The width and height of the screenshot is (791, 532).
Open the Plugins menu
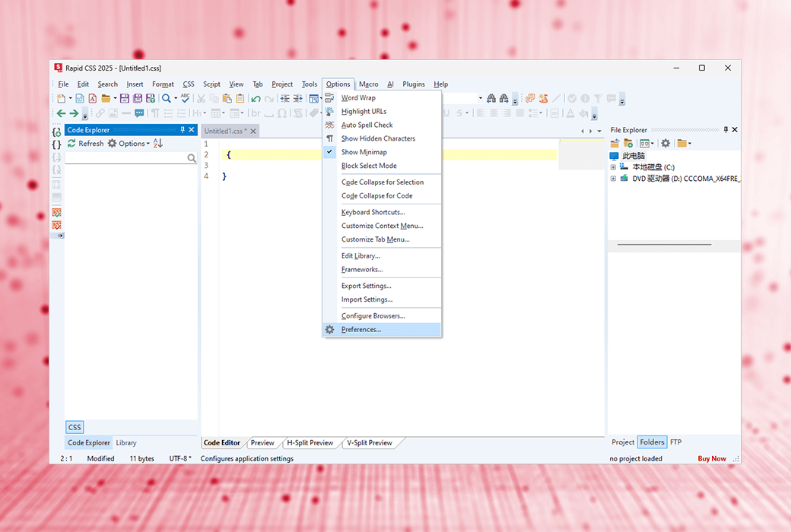(x=414, y=84)
